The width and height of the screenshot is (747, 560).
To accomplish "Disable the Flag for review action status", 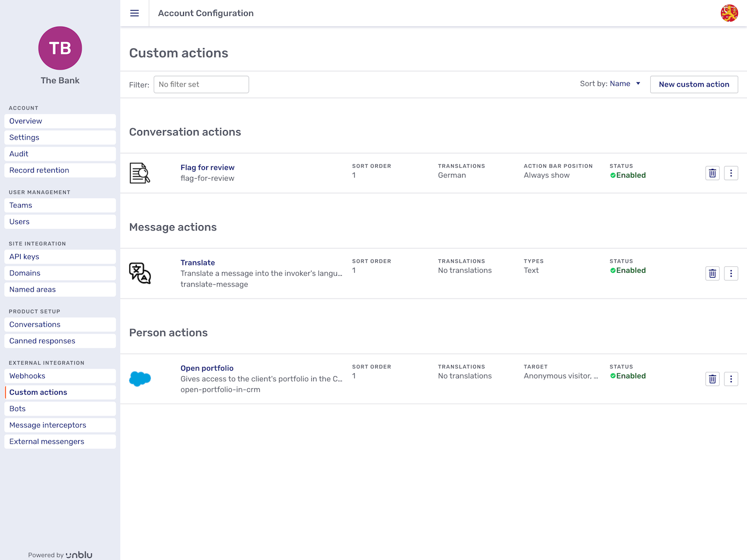I will 628,175.
